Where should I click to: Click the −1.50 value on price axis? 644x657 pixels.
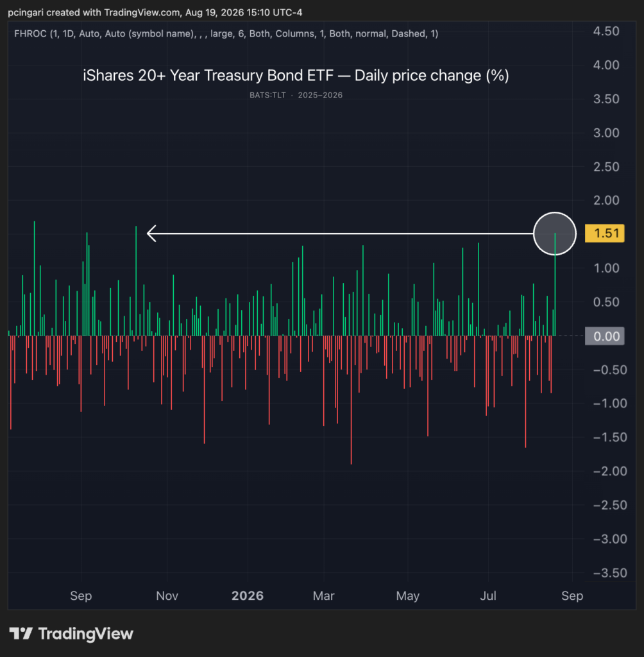(609, 438)
